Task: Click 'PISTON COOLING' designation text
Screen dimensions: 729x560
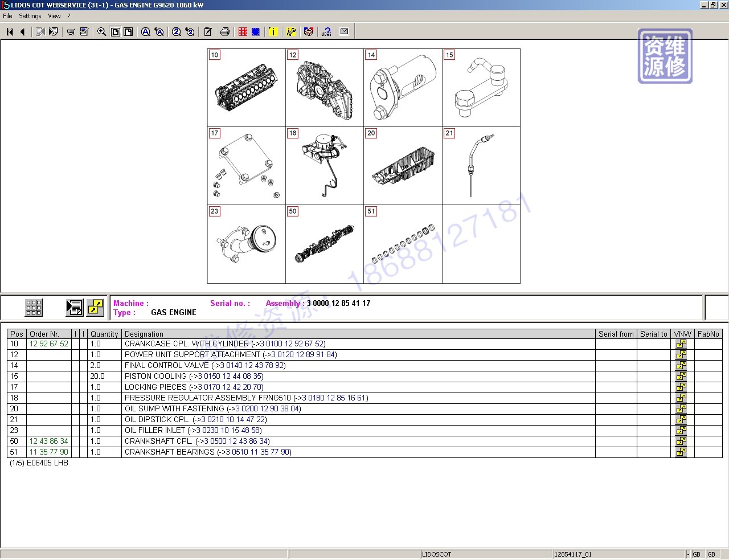Action: point(155,377)
